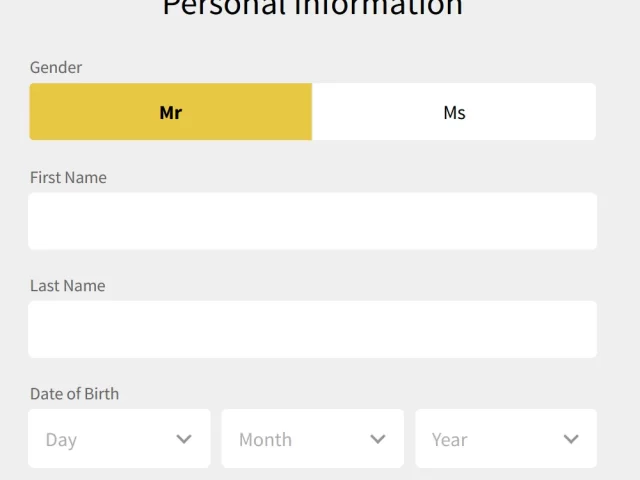640x480 pixels.
Task: Focus the First Name input field
Action: coord(313,221)
